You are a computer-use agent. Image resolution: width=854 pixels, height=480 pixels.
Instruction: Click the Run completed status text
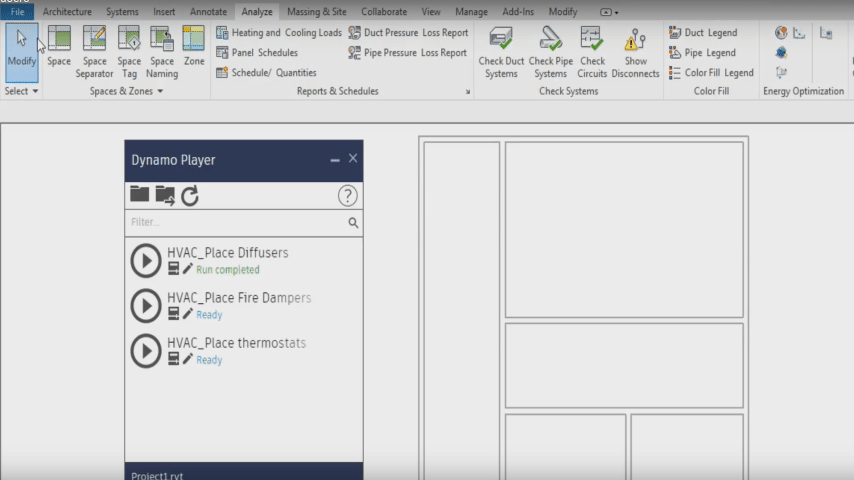(228, 270)
